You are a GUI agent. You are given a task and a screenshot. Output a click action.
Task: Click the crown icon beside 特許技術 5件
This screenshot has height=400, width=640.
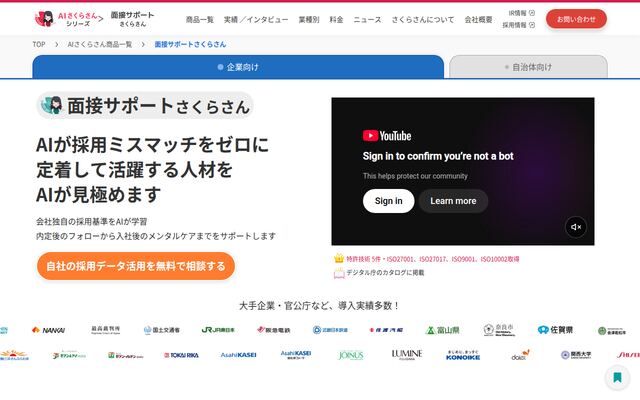click(339, 258)
